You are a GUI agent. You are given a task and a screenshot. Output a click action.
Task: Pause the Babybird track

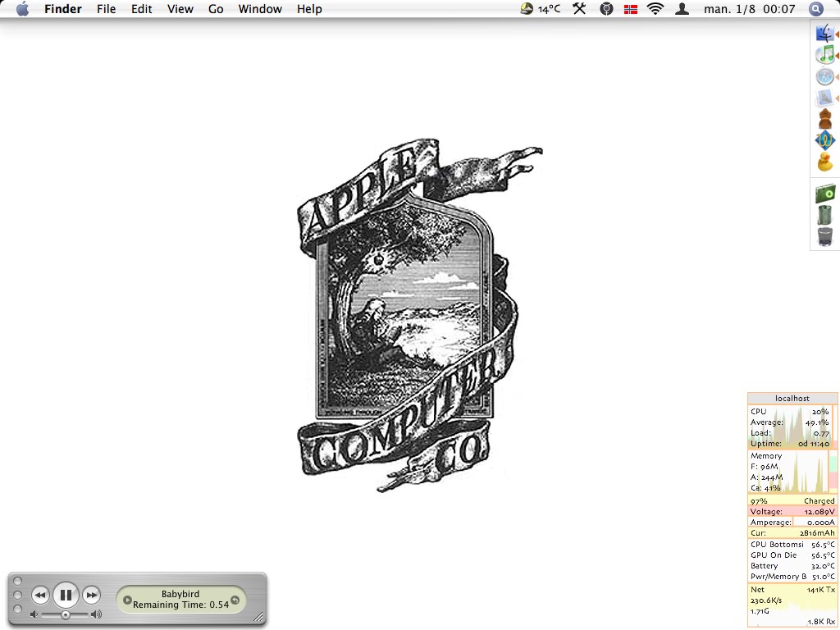[x=66, y=595]
